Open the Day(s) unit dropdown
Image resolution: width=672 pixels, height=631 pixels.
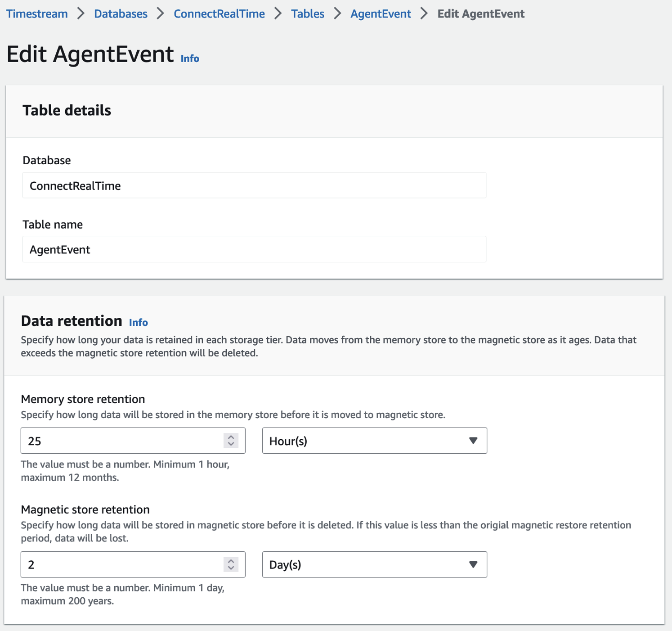[x=374, y=564]
